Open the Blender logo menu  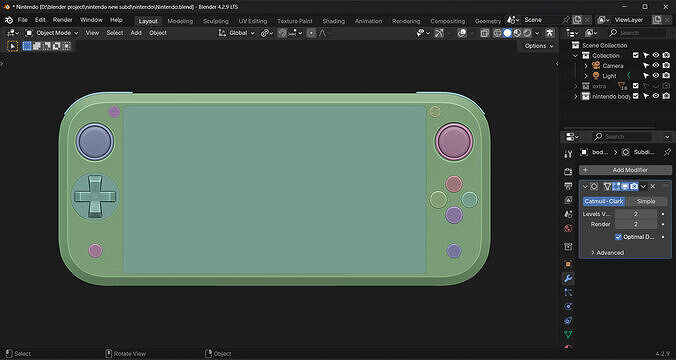click(x=9, y=20)
